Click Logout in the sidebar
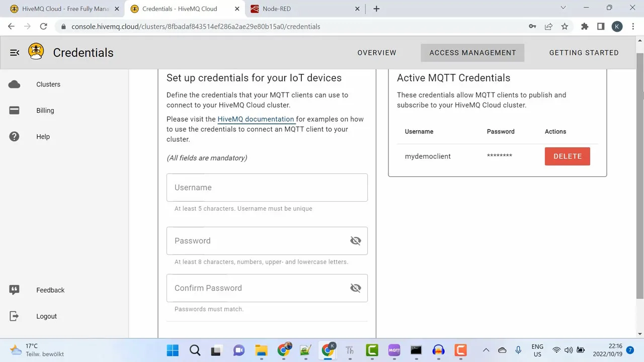Image resolution: width=644 pixels, height=362 pixels. [x=46, y=316]
